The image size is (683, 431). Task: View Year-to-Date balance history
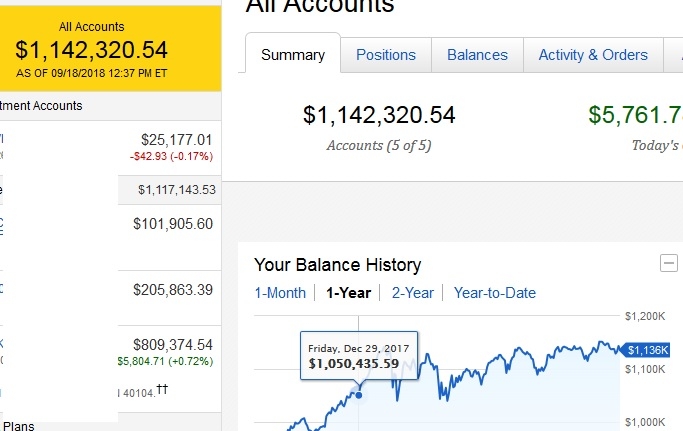[495, 293]
